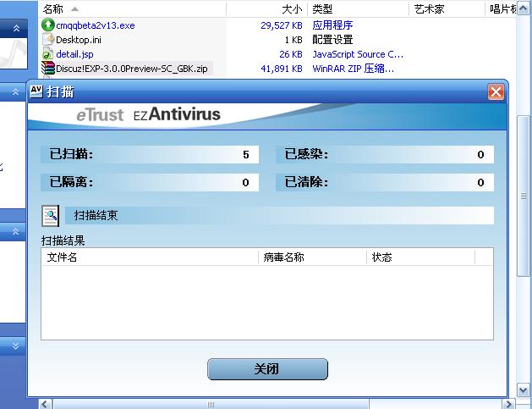Click the horizontal scrollbar thumb
The image size is (532, 409).
click(211, 404)
